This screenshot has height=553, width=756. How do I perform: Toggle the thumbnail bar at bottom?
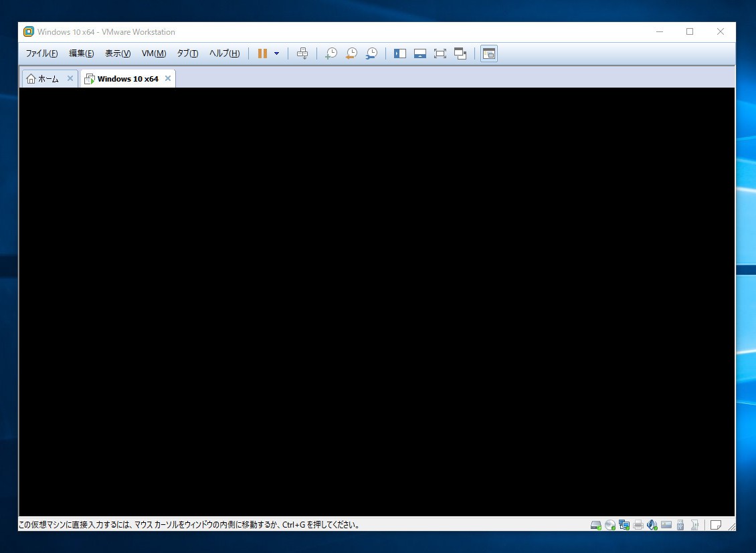tap(420, 53)
